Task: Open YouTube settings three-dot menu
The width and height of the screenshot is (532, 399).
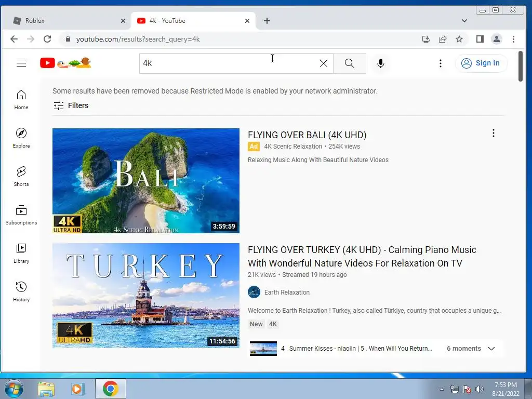Action: 441,63
